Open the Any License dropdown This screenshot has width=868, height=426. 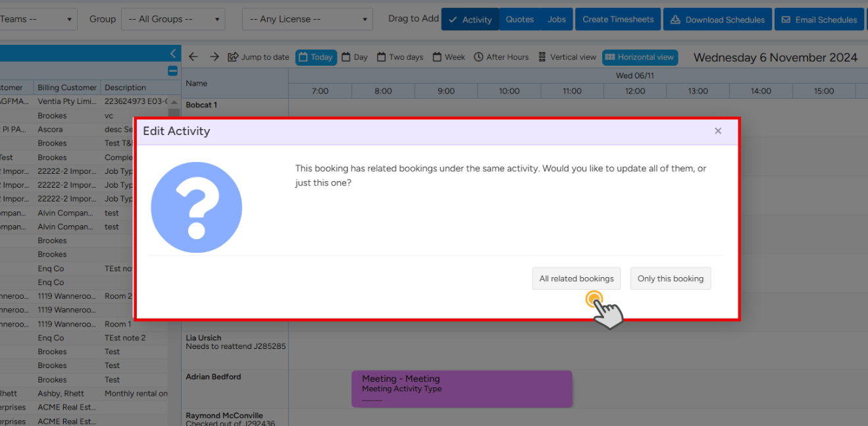click(x=307, y=19)
